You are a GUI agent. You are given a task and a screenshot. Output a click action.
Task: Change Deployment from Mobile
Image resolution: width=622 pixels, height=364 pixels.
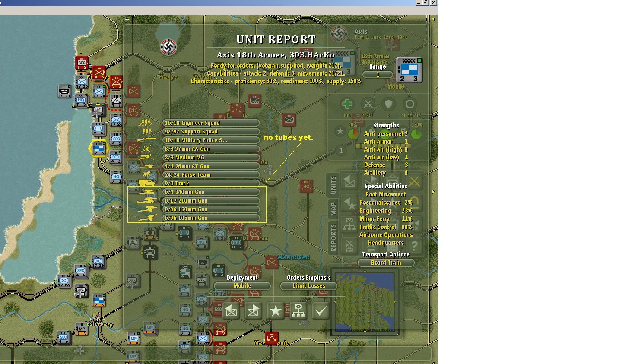click(242, 286)
